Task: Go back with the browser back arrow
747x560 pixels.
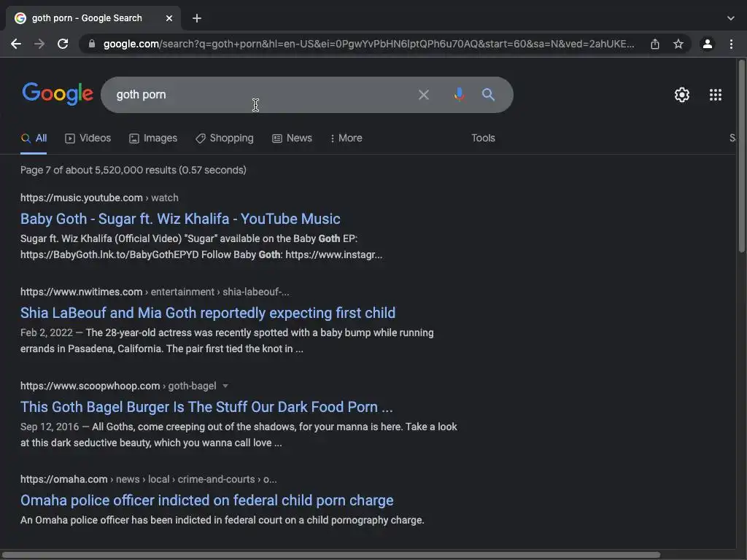Action: (x=16, y=44)
